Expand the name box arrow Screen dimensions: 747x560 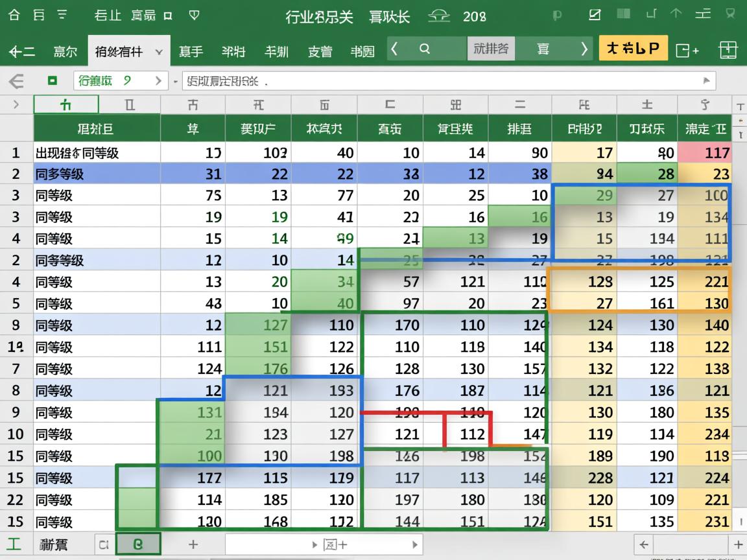tap(158, 81)
